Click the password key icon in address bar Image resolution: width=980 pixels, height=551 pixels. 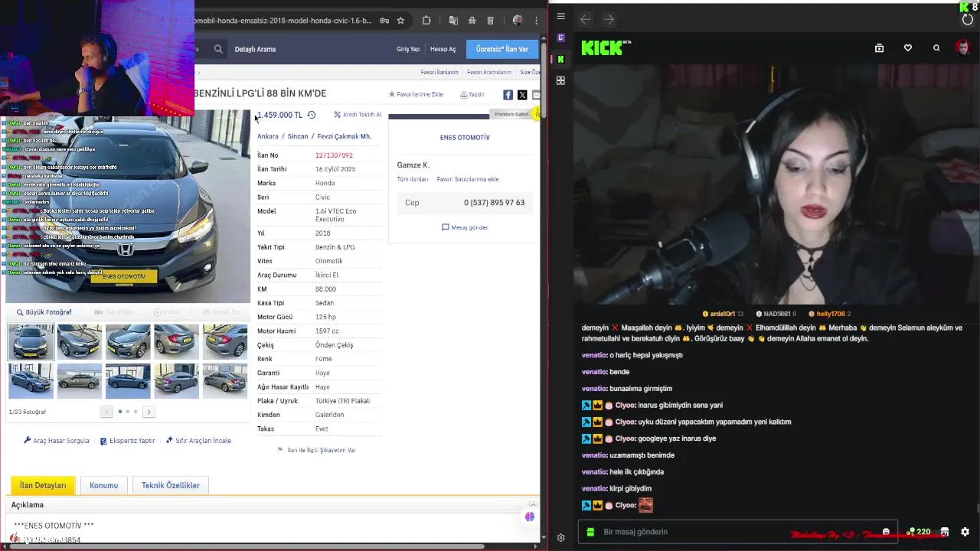(x=384, y=21)
